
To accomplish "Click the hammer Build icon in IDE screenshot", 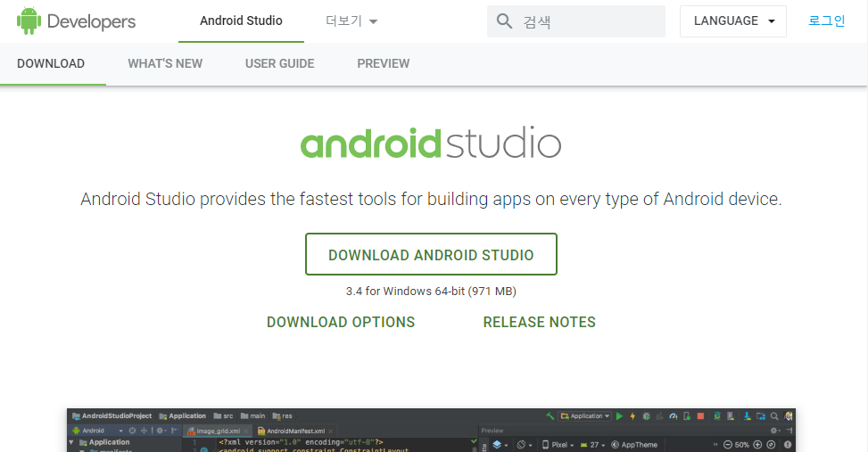I will (550, 416).
